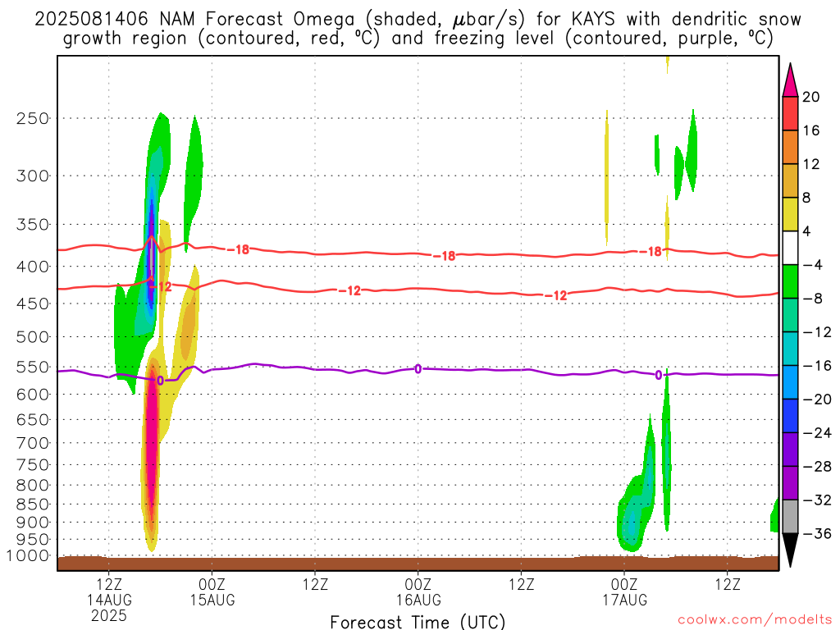Click the 850 pressure level label

tap(33, 504)
